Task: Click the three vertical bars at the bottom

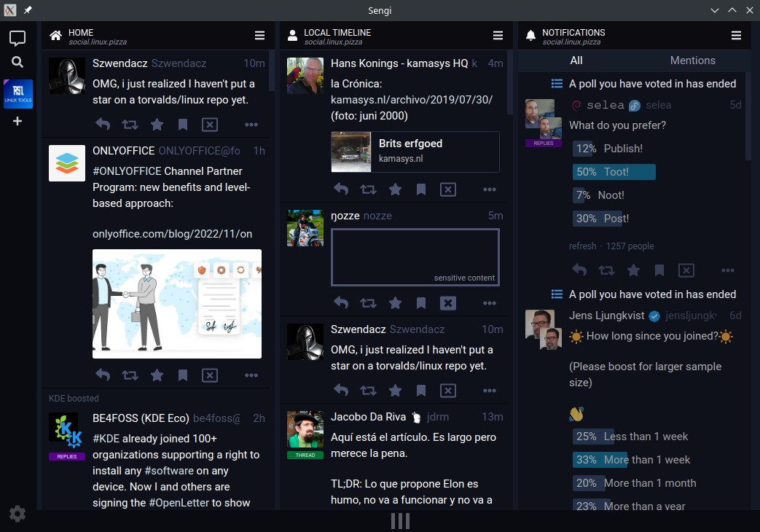Action: 400,521
